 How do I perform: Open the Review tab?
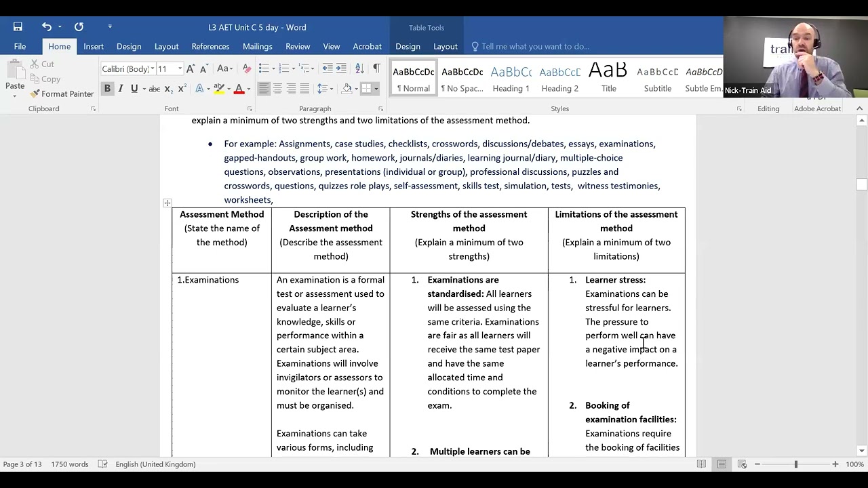[x=298, y=46]
